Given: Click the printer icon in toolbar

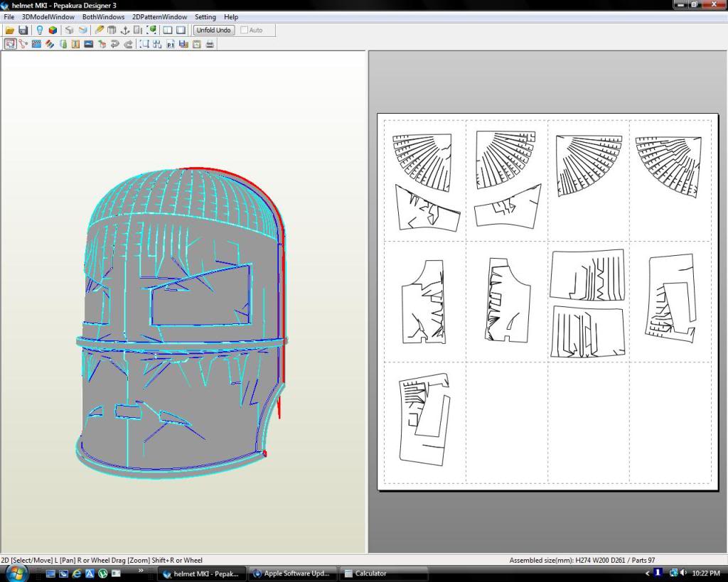Looking at the screenshot, I should point(210,44).
